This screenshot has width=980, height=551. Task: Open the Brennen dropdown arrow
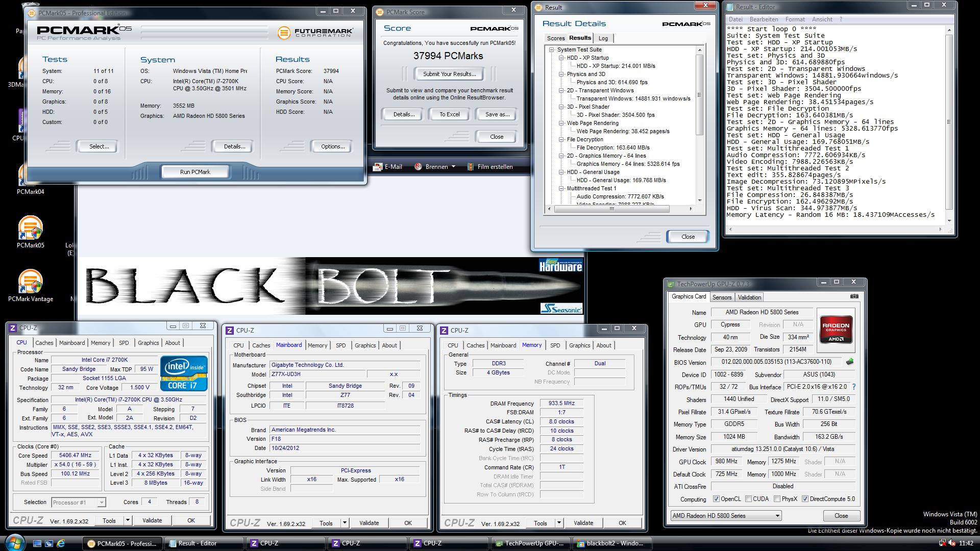453,167
